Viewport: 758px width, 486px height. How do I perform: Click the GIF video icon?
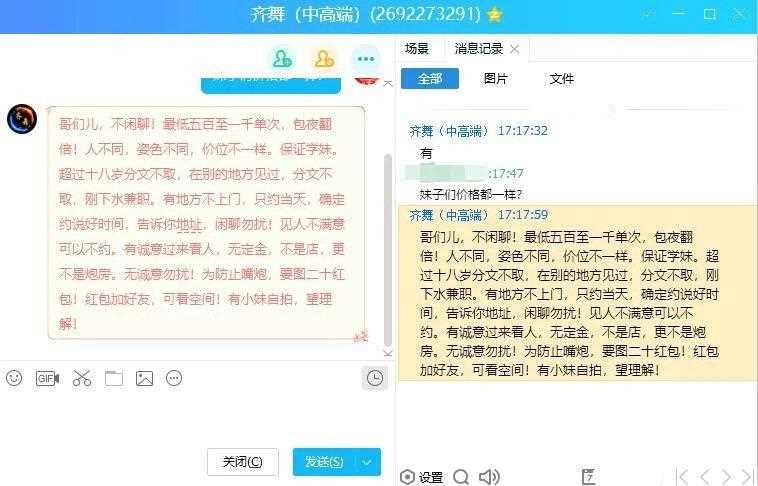pyautogui.click(x=47, y=378)
